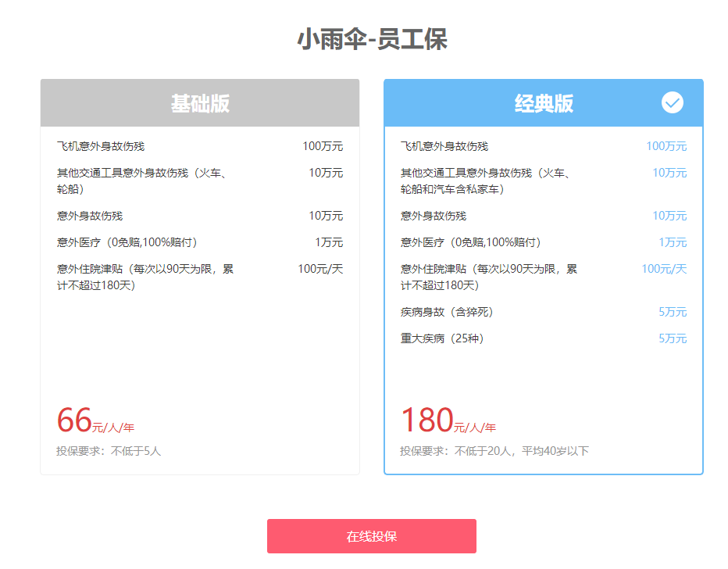Select the 基础版 plan header
Image resolution: width=728 pixels, height=569 pixels.
(200, 102)
